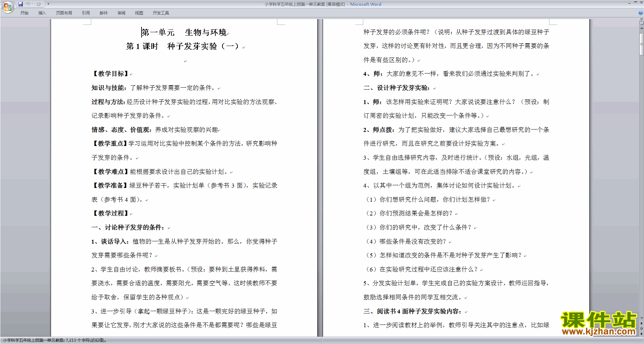Click question (2) 你们预测结果会是怎样的
Image resolution: width=644 pixels, height=344 pixels.
(x=409, y=213)
